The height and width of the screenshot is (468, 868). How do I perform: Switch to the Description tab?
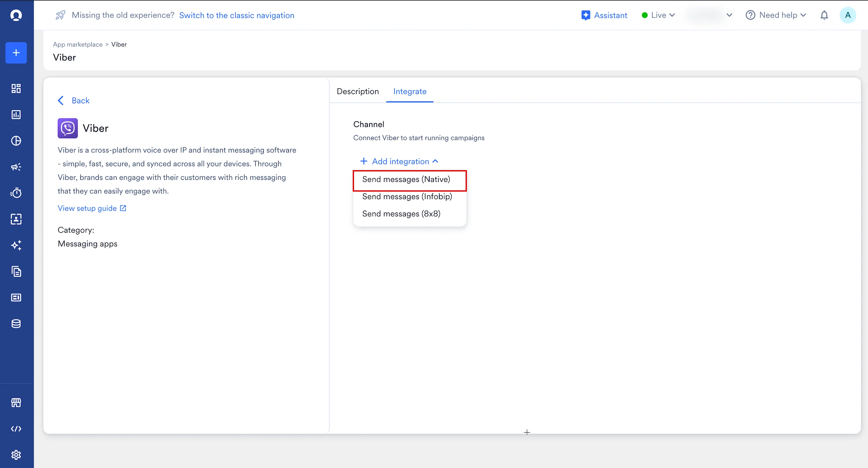357,91
